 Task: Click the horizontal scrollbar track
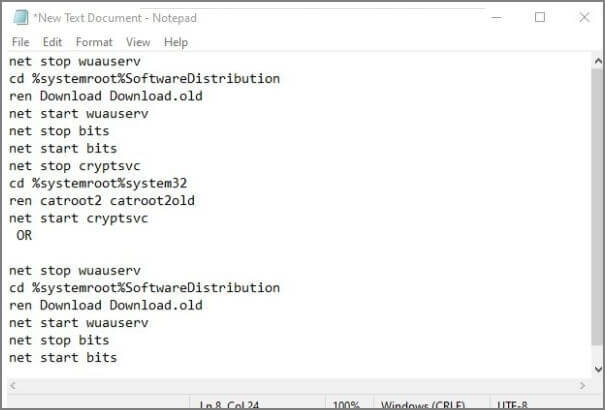tap(300, 385)
